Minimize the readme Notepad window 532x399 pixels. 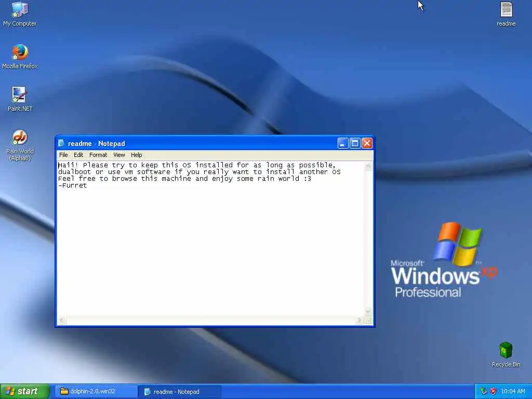[x=343, y=143]
